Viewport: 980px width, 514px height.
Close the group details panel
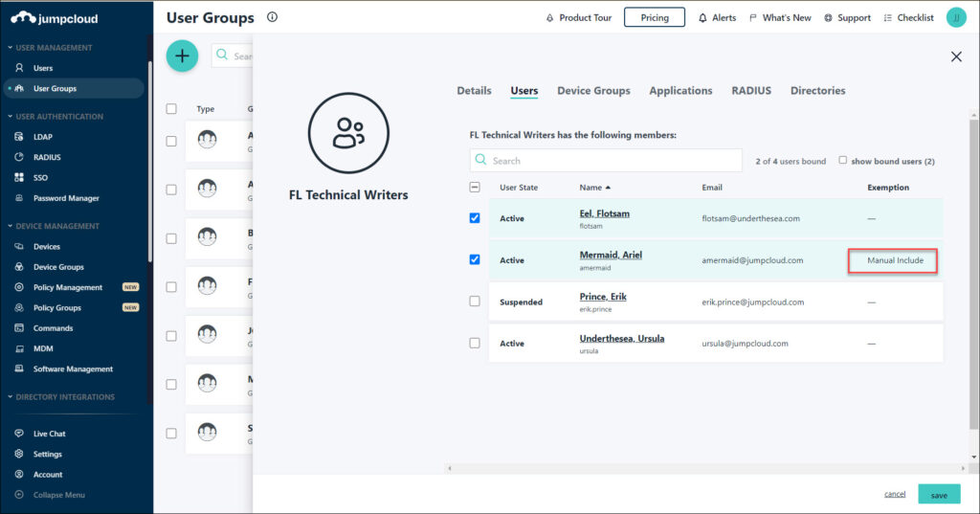(x=956, y=56)
